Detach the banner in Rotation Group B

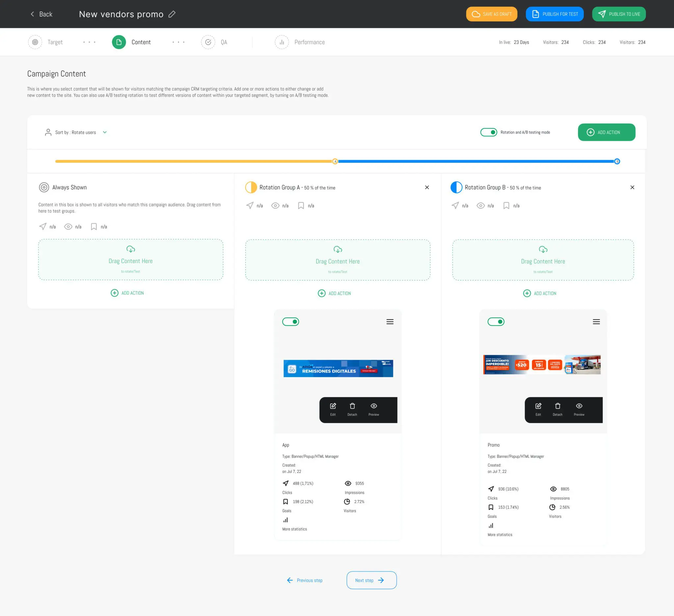(557, 409)
